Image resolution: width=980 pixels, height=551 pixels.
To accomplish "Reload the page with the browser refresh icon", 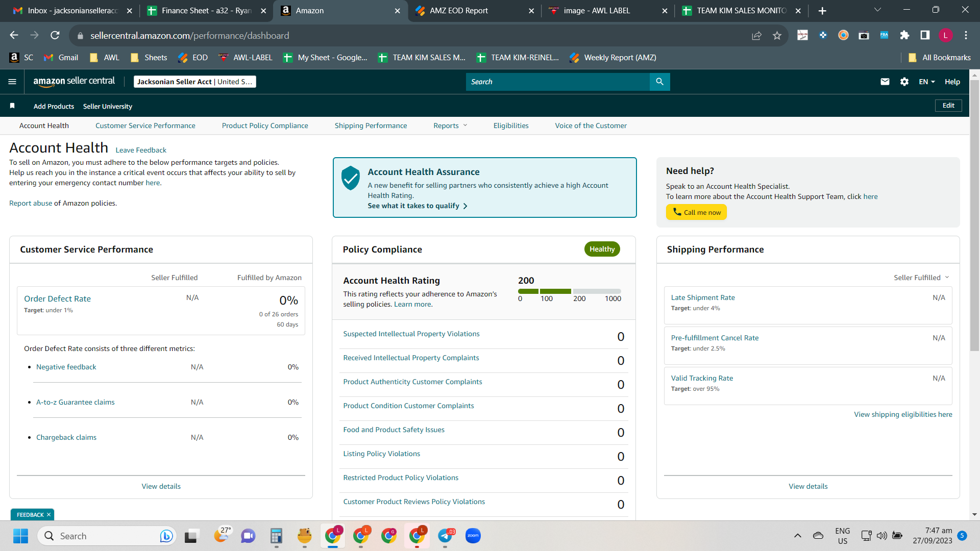I will click(x=55, y=35).
